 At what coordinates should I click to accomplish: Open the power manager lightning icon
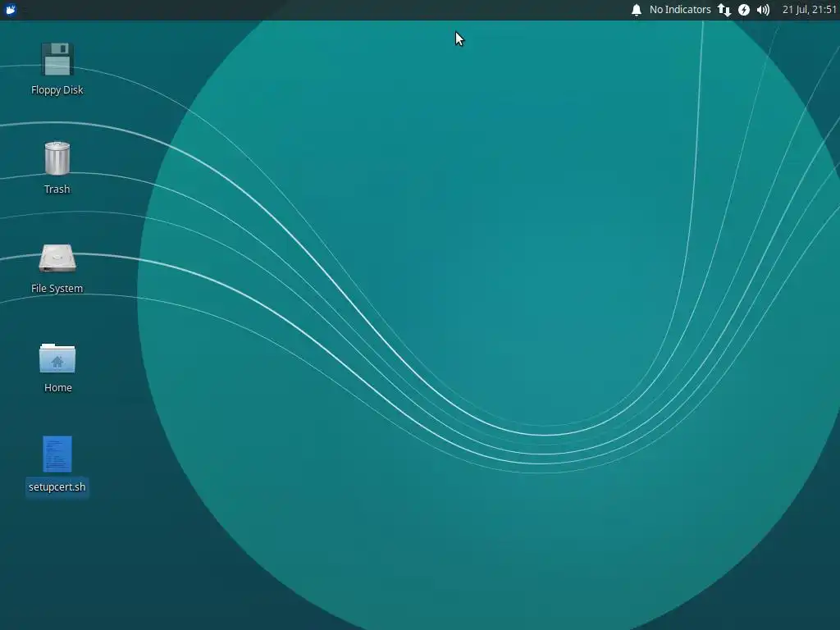[743, 10]
